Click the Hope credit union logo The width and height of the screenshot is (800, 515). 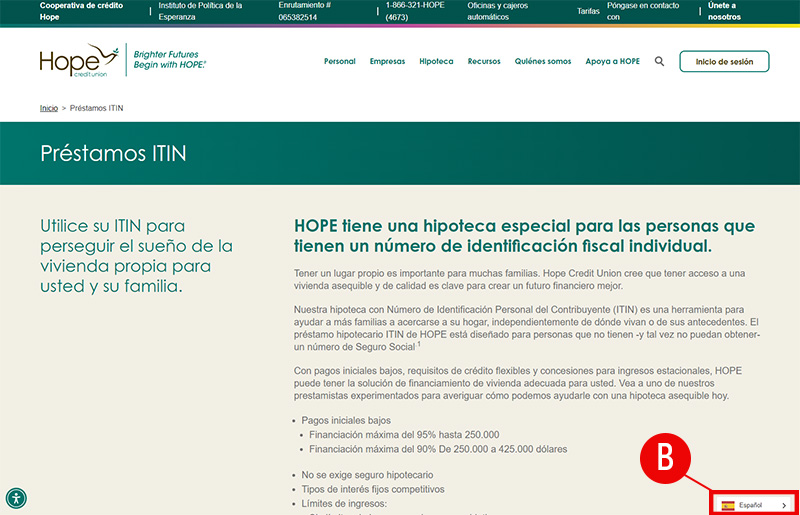[x=79, y=60]
